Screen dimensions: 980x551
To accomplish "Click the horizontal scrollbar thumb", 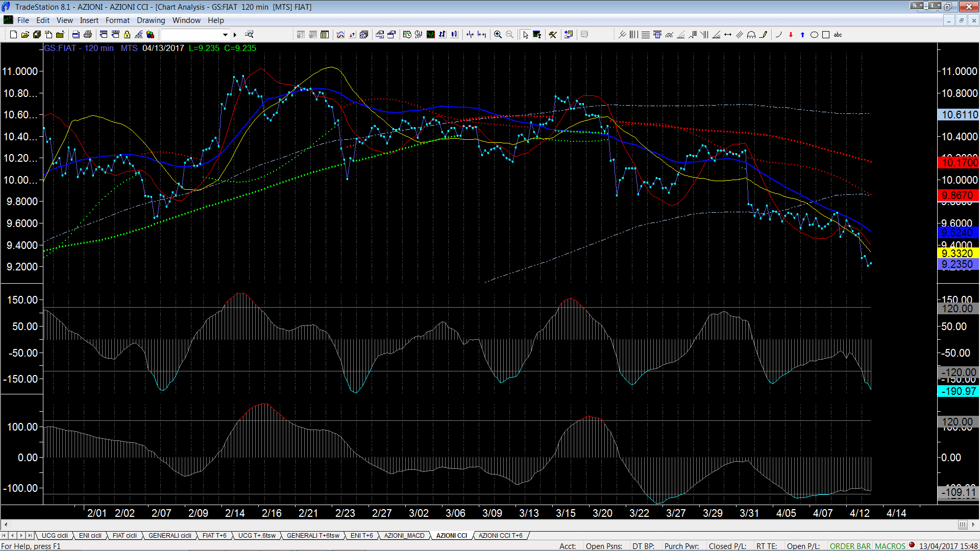I will 963,525.
